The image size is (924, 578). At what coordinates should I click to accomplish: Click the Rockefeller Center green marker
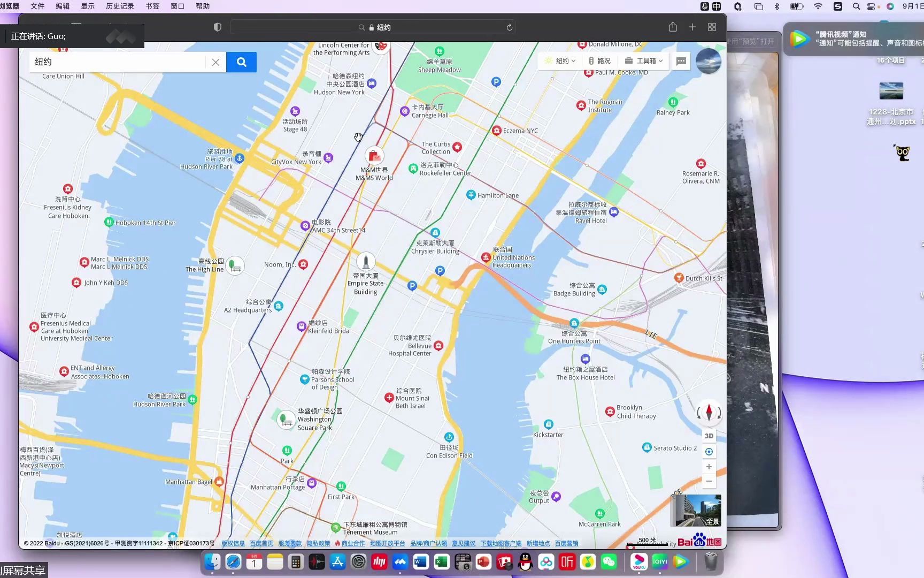(x=413, y=168)
